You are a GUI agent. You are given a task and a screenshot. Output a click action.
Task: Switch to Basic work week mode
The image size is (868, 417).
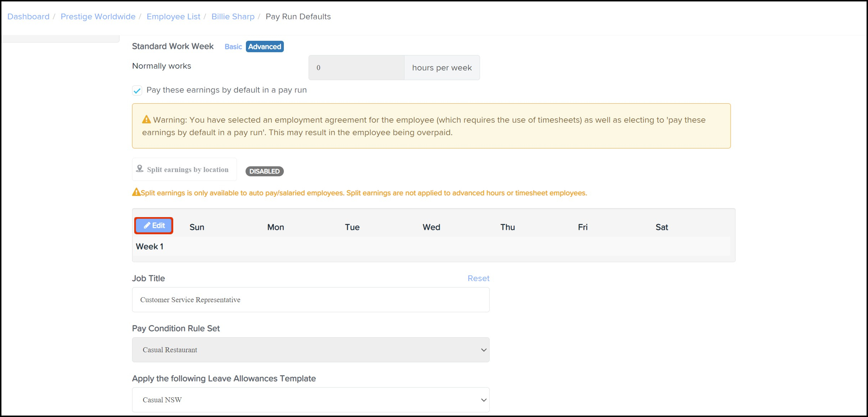(x=233, y=46)
